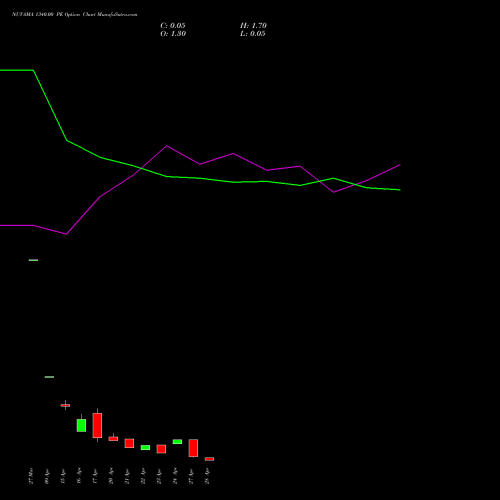Click the small red candle for 15 Apr

point(65,405)
